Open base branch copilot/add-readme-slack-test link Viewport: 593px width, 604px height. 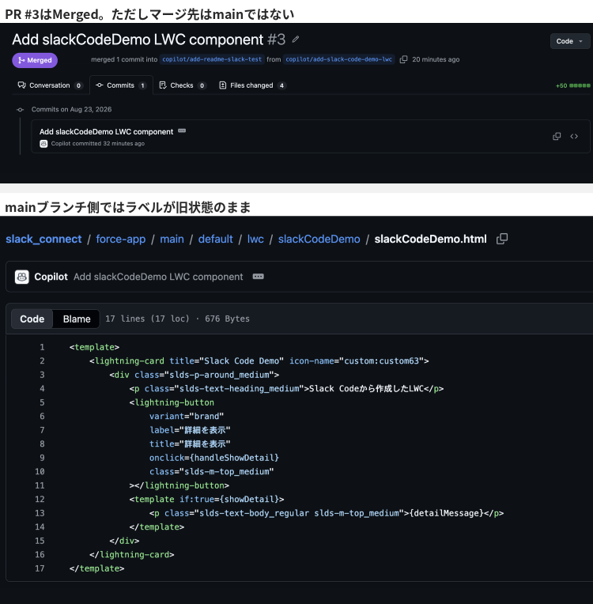pos(212,59)
